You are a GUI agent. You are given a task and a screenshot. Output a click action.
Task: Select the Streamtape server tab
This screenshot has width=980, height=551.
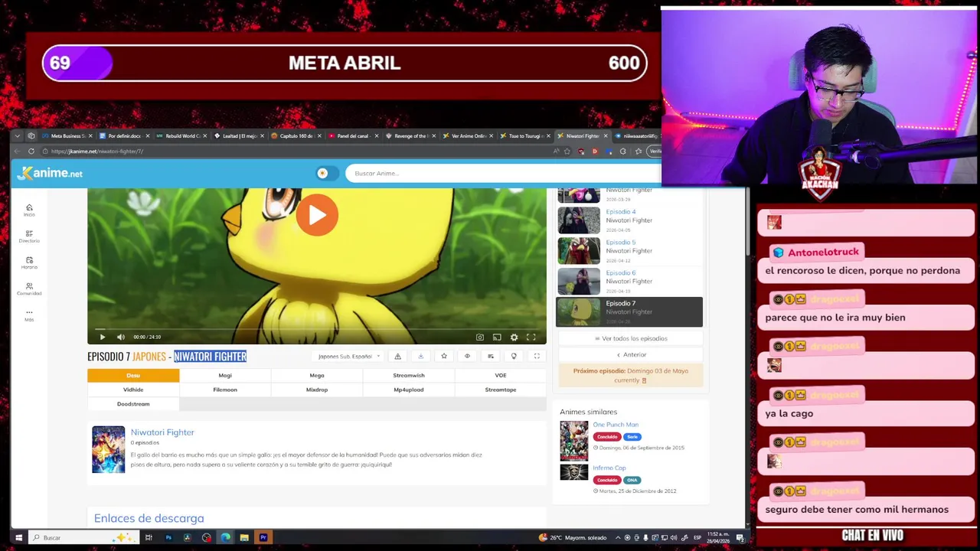coord(501,390)
